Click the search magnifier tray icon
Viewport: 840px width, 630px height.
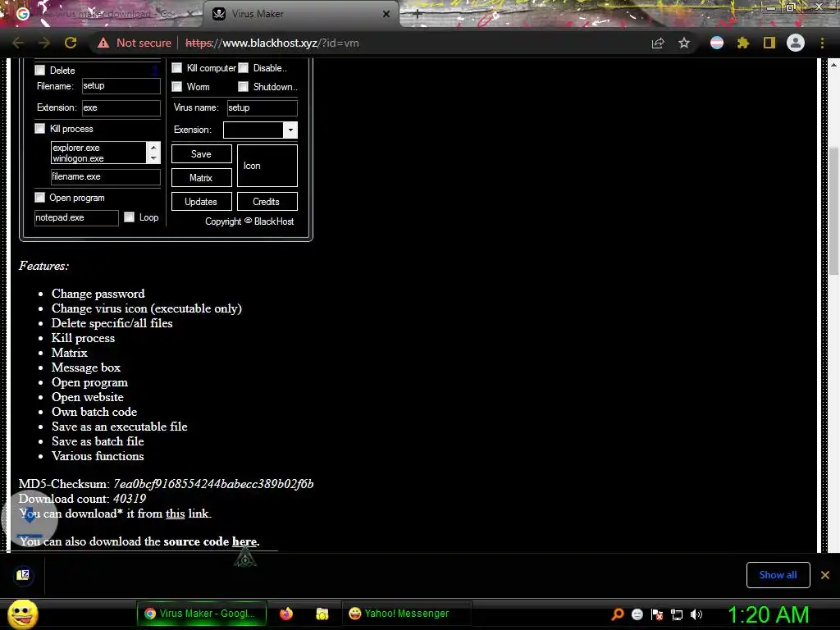click(618, 614)
